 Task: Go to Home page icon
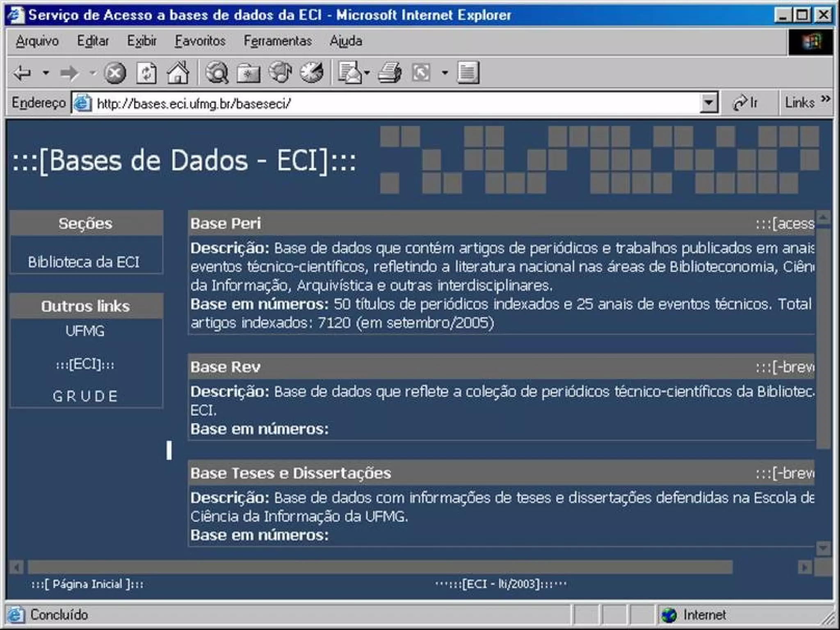tap(178, 73)
